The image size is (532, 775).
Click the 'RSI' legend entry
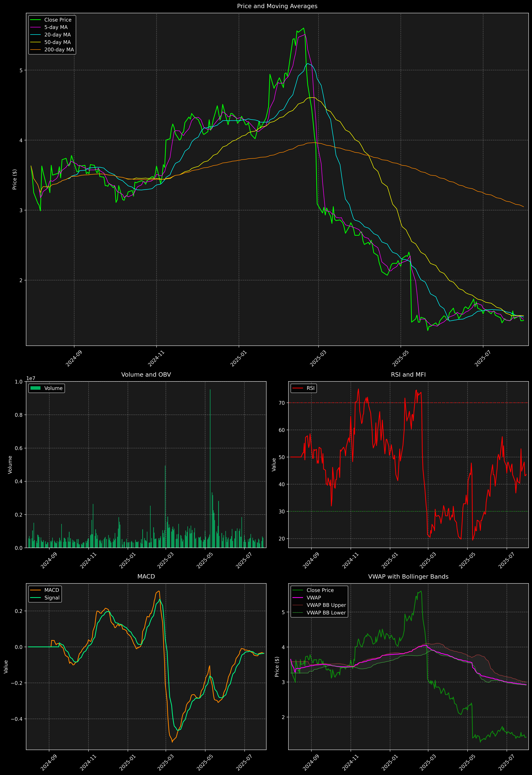click(303, 388)
